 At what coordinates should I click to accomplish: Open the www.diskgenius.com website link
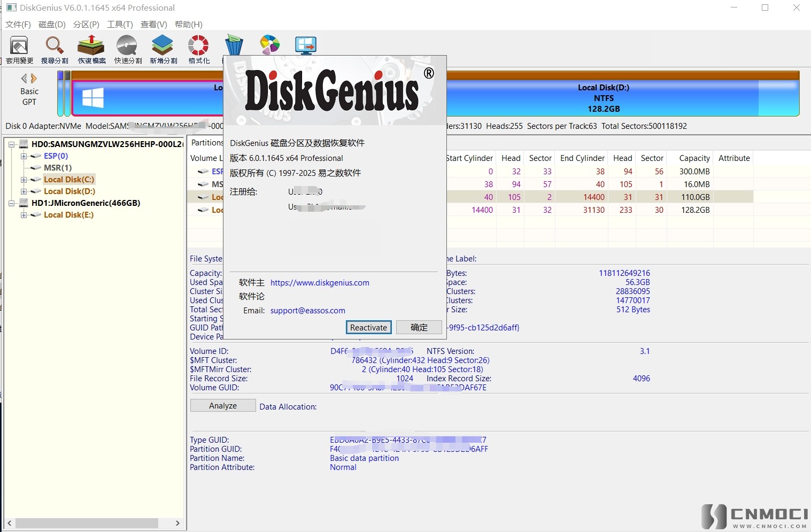pyautogui.click(x=320, y=283)
